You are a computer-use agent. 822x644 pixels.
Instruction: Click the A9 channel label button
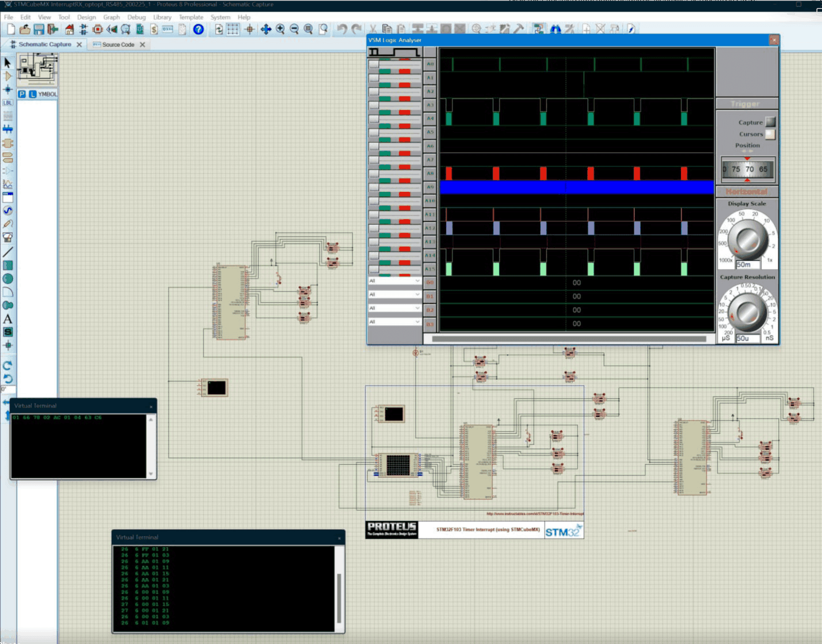[430, 187]
